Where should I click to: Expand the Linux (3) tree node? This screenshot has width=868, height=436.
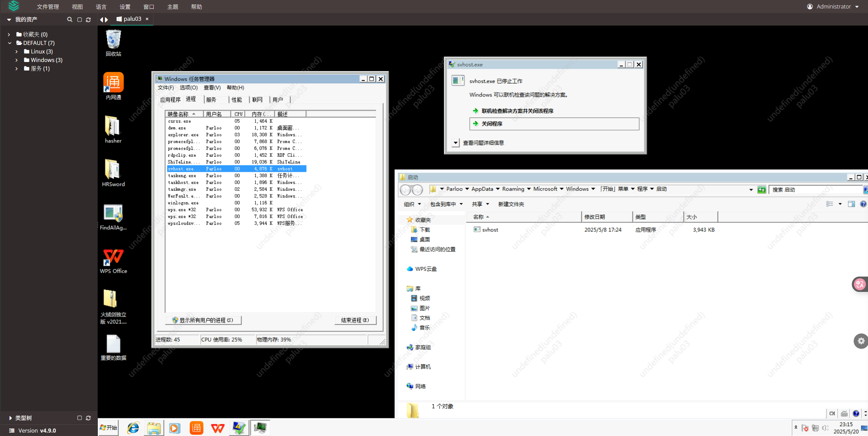point(17,51)
